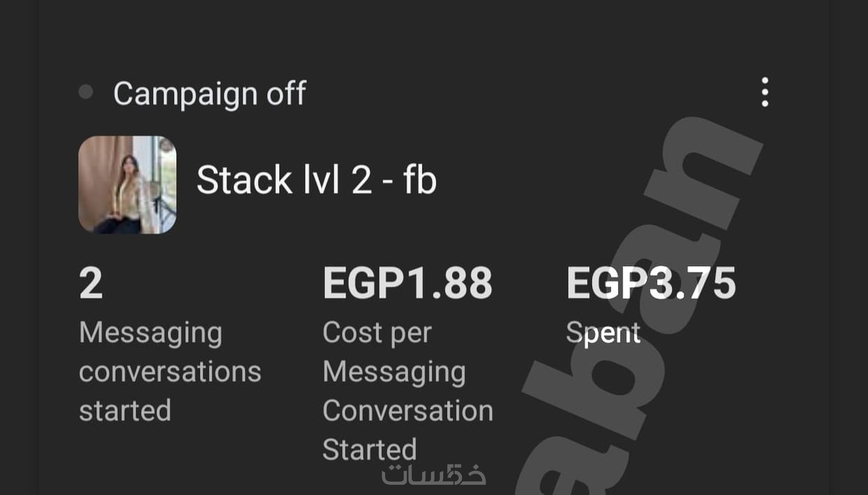Select the "Stack lvl 2 - fb" campaign title
The image size is (868, 495).
[x=316, y=180]
